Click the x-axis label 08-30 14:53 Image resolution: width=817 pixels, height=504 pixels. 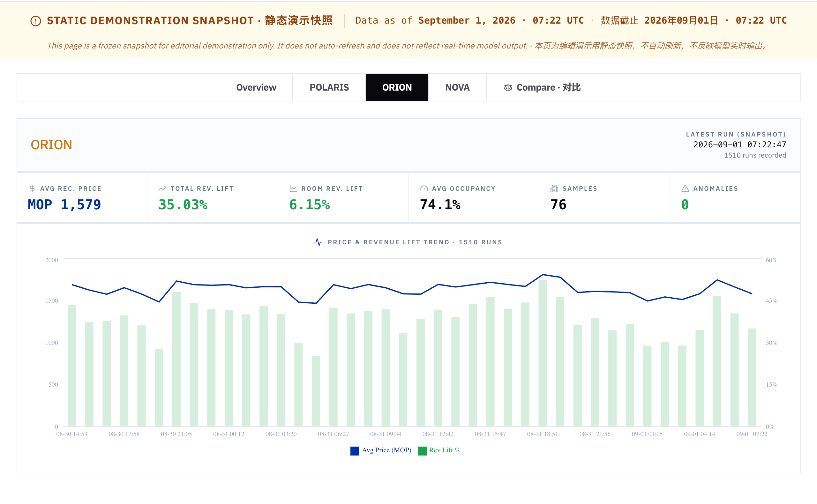coord(72,434)
